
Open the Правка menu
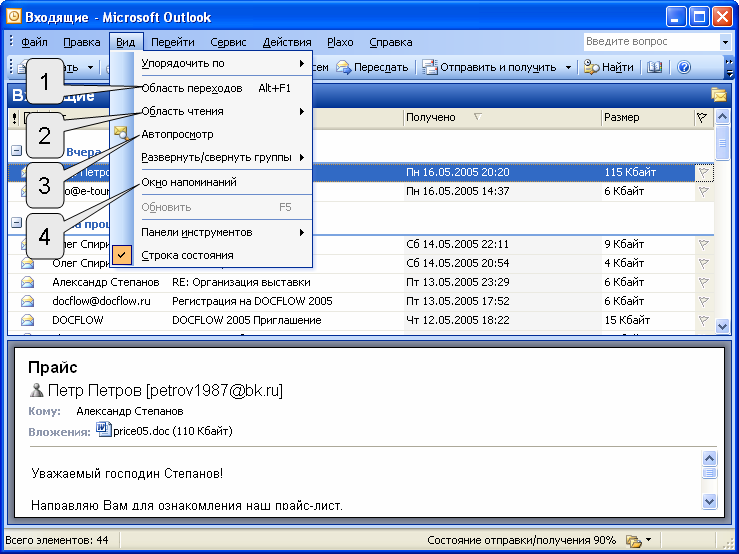(x=82, y=42)
